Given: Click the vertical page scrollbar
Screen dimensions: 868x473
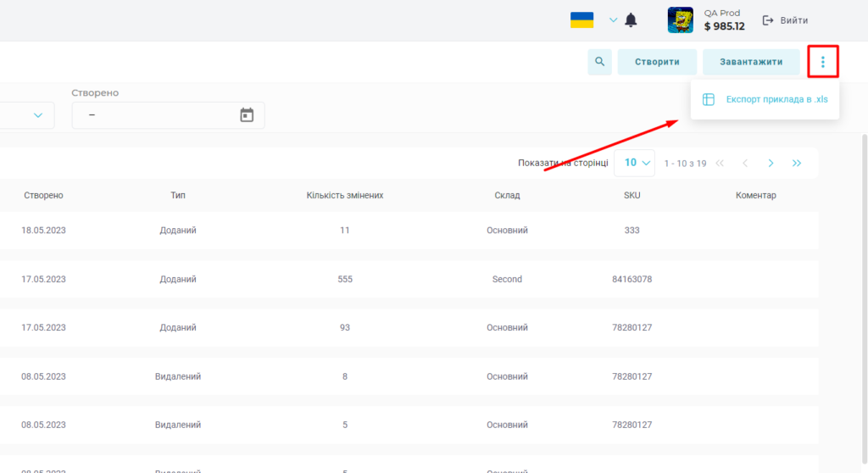Looking at the screenshot, I should pyautogui.click(x=864, y=299).
